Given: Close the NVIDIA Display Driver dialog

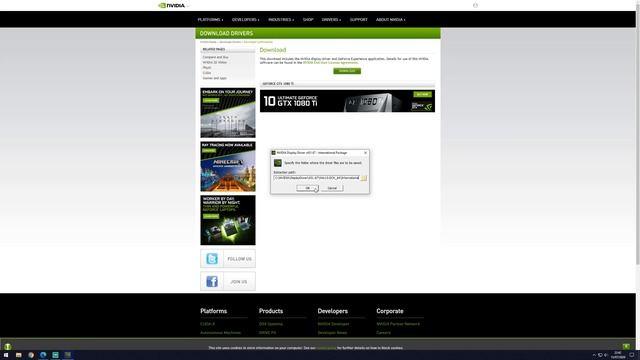Looking at the screenshot, I should coord(365,153).
